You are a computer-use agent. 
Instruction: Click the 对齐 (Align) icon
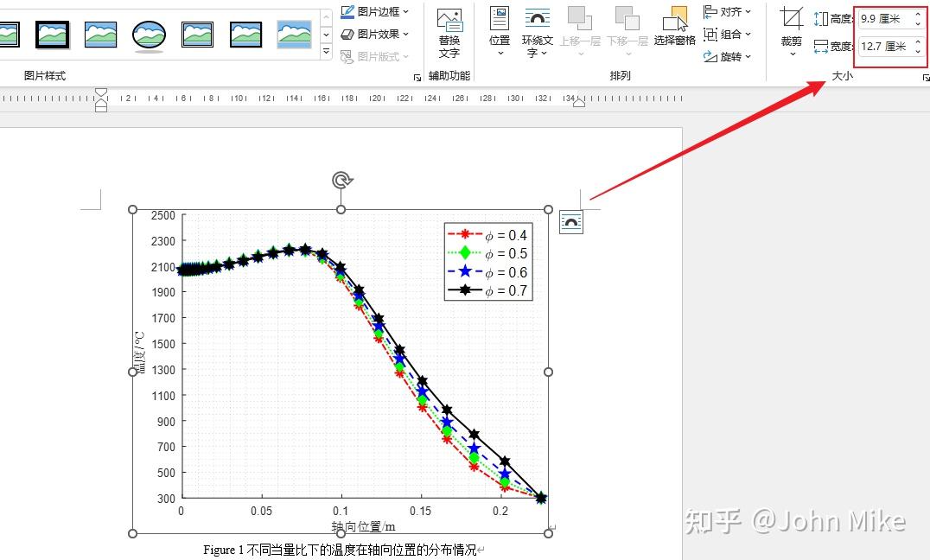pyautogui.click(x=729, y=11)
